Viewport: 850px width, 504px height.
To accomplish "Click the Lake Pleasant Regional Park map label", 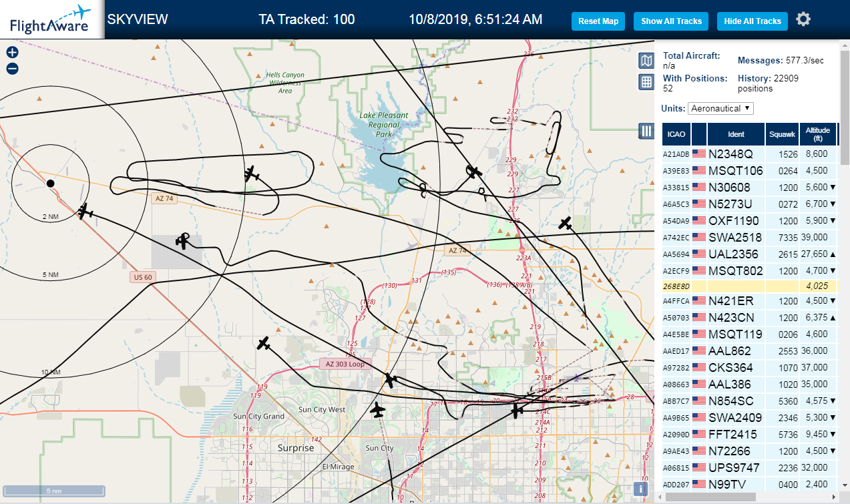I will click(384, 125).
